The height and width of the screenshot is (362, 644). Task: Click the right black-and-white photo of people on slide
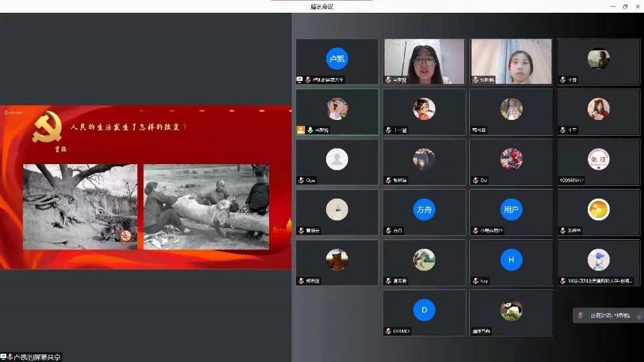pyautogui.click(x=206, y=206)
